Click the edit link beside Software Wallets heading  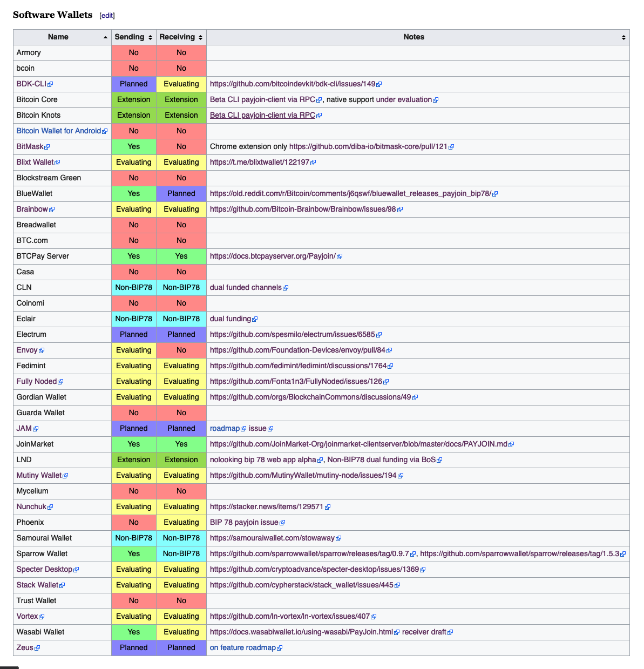[106, 15]
